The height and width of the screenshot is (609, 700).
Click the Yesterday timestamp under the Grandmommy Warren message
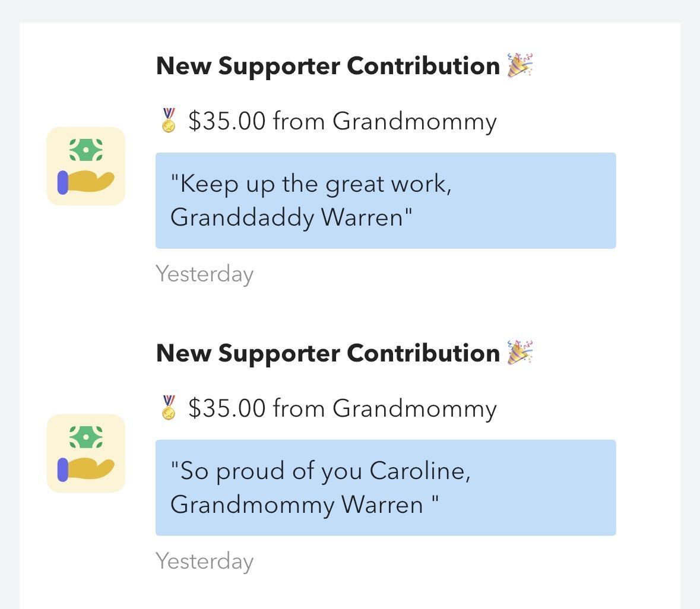click(204, 562)
